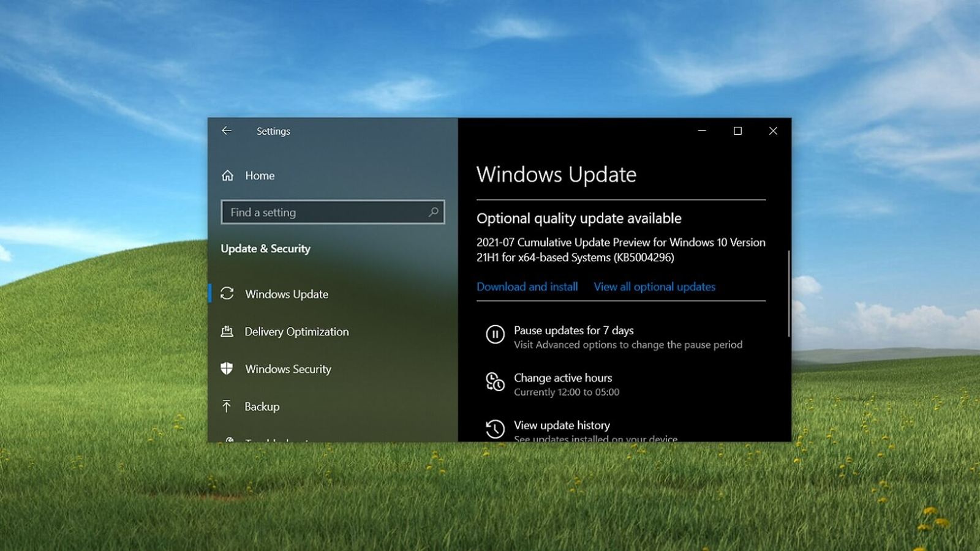
Task: Click 'Currently 12:00 to 05:00' text
Action: coord(567,392)
